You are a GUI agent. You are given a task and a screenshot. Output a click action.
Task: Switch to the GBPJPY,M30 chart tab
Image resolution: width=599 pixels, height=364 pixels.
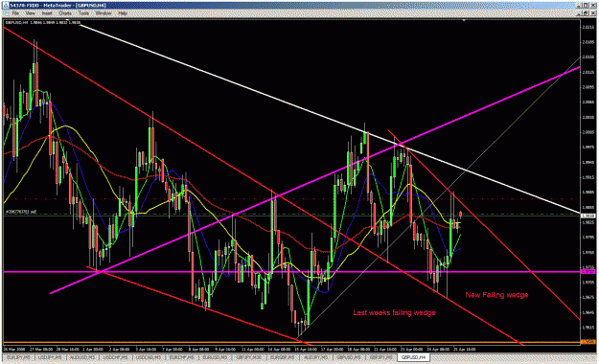pyautogui.click(x=249, y=357)
